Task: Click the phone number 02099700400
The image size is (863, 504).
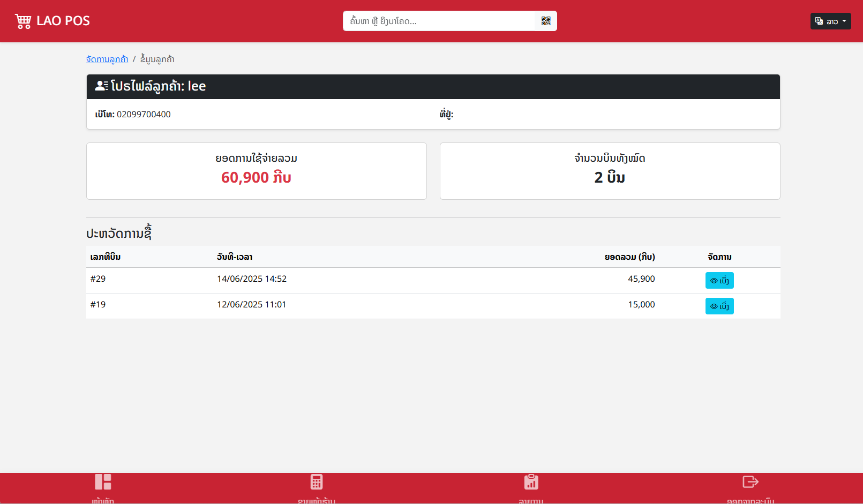Action: pyautogui.click(x=144, y=115)
